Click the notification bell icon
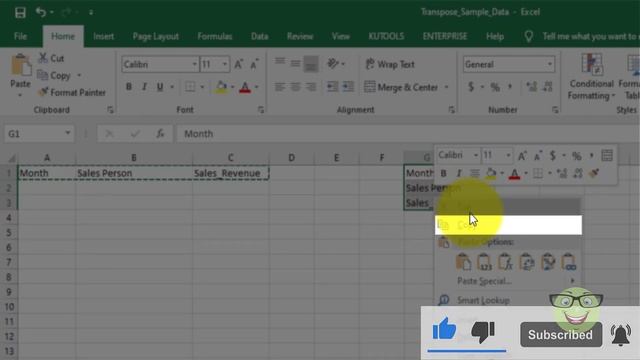 tap(620, 335)
